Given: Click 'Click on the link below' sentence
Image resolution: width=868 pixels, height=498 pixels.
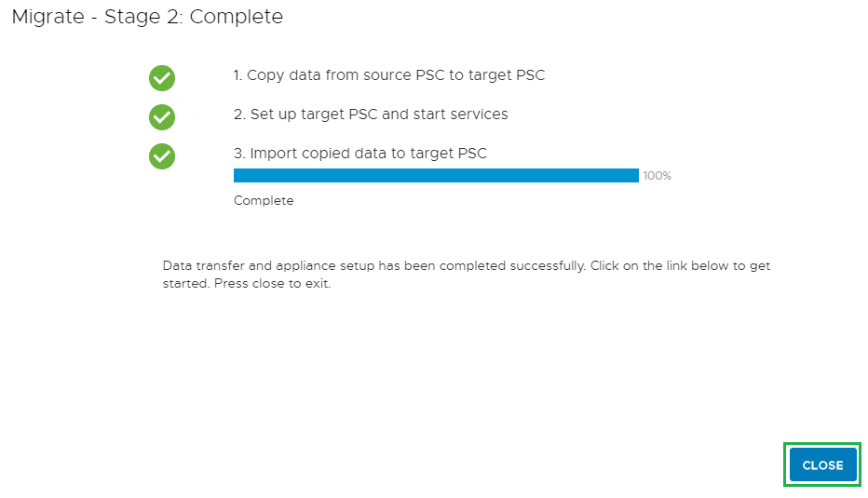Looking at the screenshot, I should tap(667, 265).
